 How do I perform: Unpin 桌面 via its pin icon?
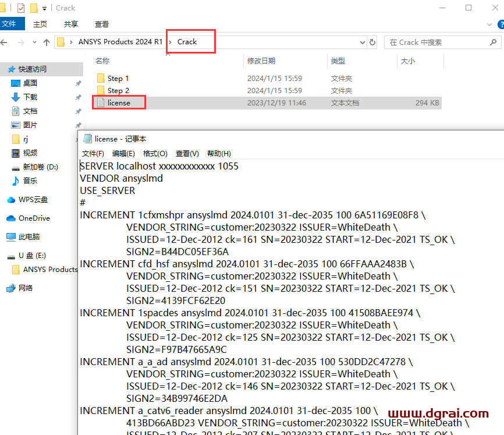(x=78, y=84)
